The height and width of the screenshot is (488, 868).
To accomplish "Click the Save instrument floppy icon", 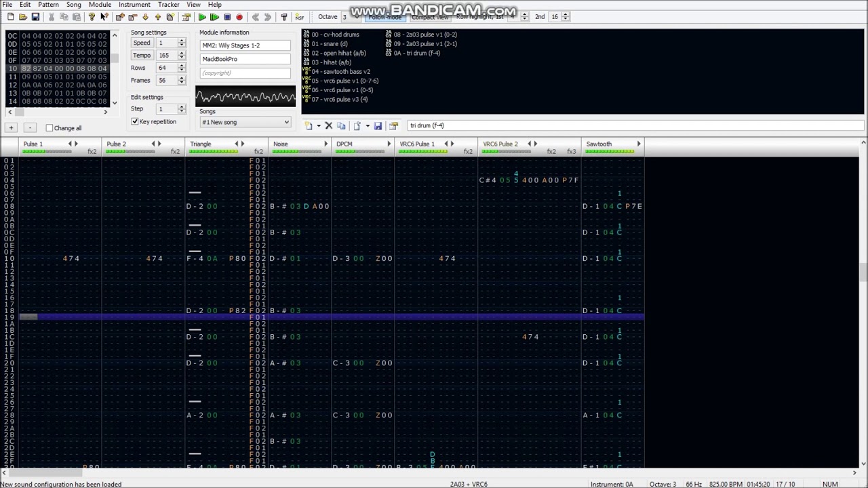I will [x=378, y=125].
